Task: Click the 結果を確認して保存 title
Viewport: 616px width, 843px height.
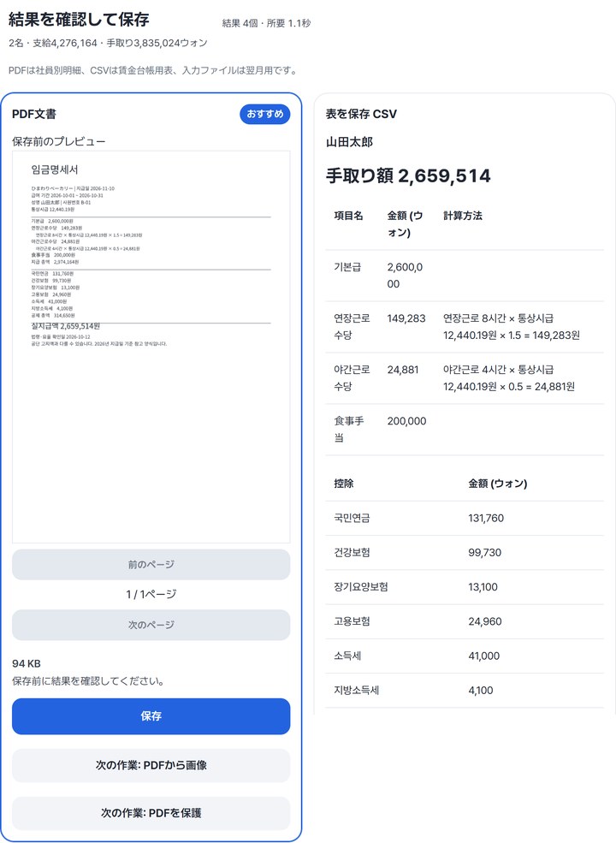Action: (79, 20)
